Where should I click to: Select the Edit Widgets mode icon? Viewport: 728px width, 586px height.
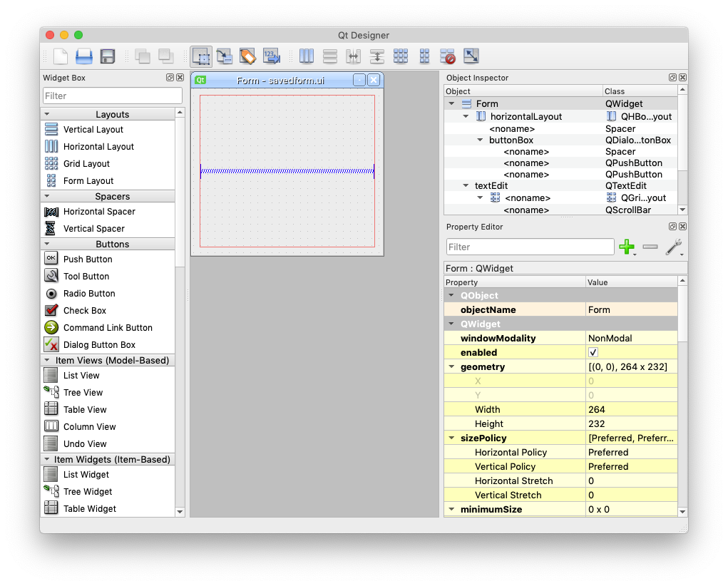201,56
